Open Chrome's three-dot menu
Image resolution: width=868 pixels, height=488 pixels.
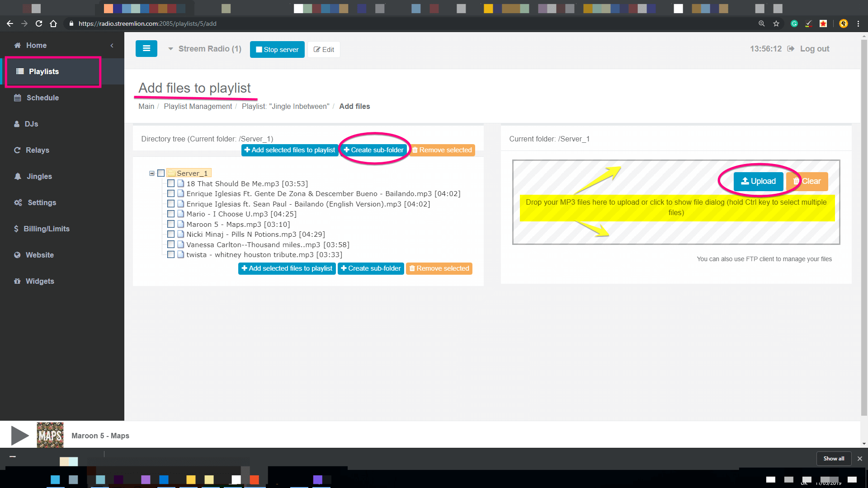(858, 23)
